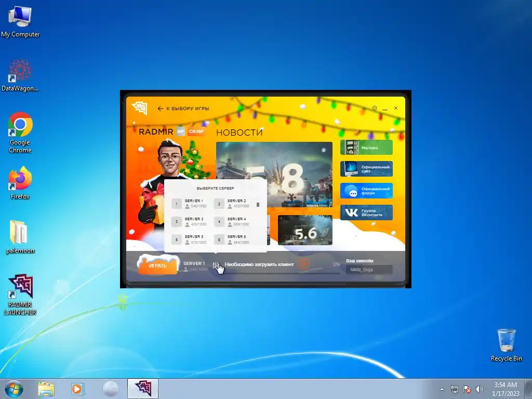Open the large 5.8 news banner
Viewport: 532px width, 399px height.
(x=274, y=175)
